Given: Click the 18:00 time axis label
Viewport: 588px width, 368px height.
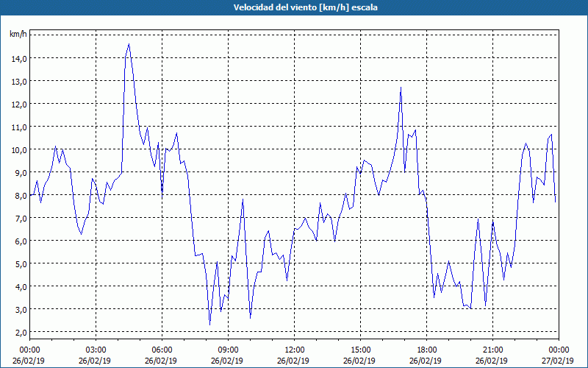Looking at the screenshot, I should (x=427, y=350).
